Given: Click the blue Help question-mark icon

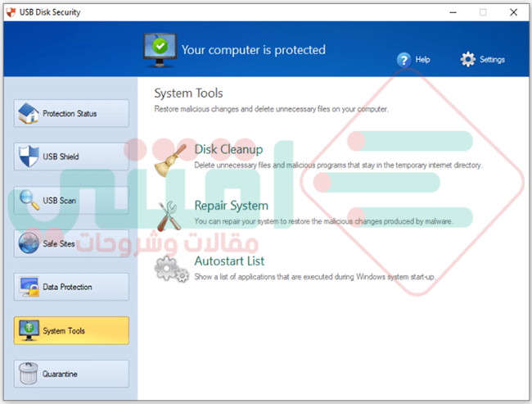Looking at the screenshot, I should [404, 60].
